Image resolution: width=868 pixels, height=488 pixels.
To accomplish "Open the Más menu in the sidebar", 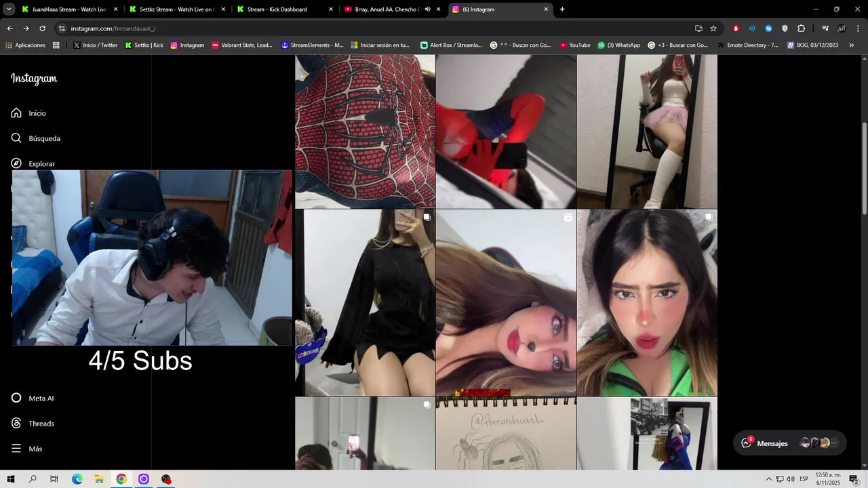I will (26, 449).
